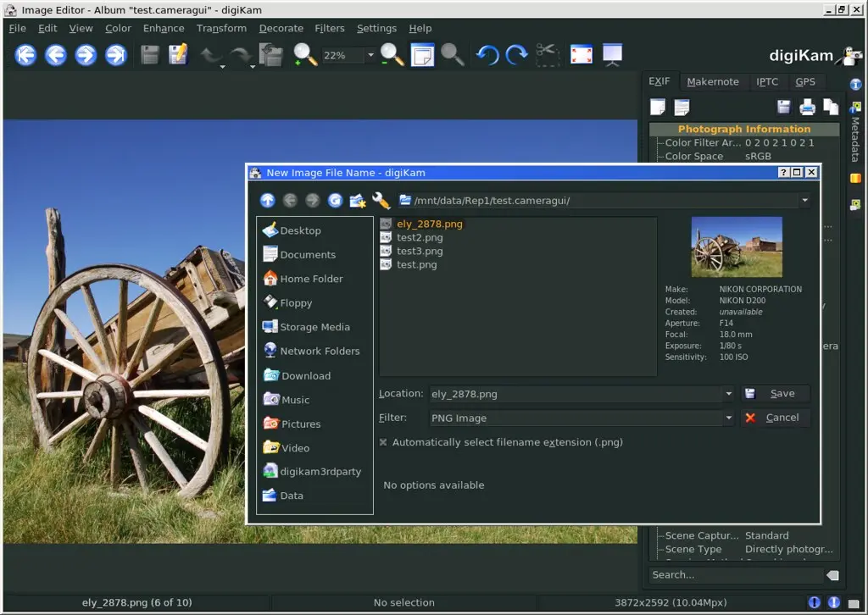
Task: Click the Undo arrow icon
Action: coord(486,55)
